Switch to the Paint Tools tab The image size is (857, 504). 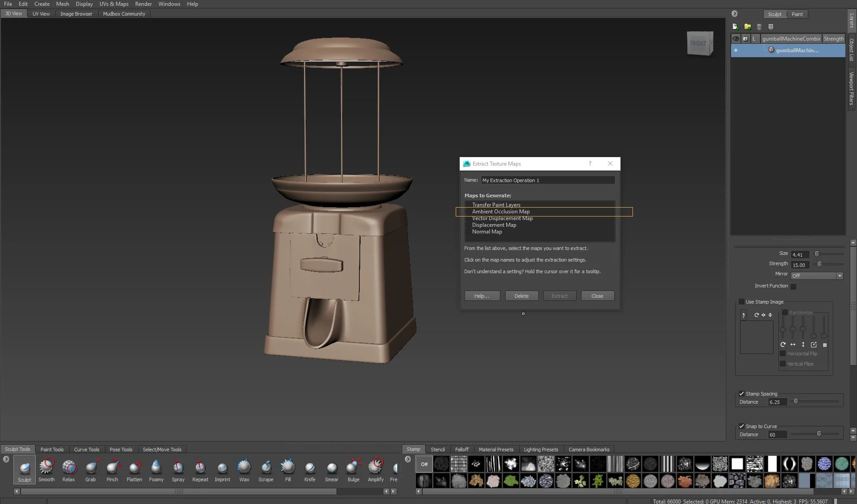coord(52,450)
